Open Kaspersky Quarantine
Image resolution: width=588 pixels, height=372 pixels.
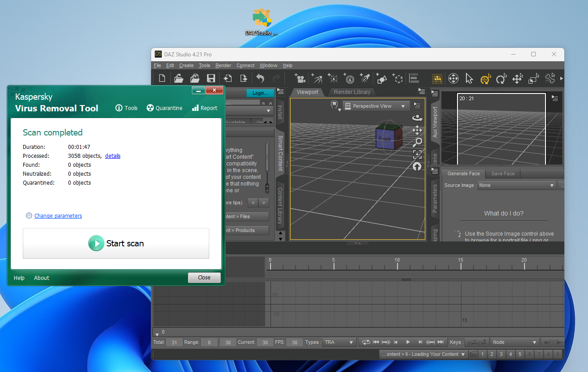(x=165, y=108)
